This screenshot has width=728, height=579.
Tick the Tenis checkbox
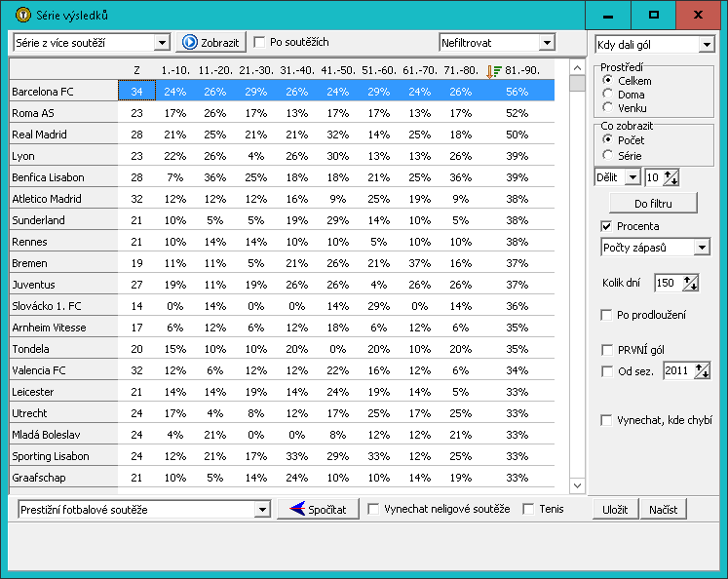point(528,509)
